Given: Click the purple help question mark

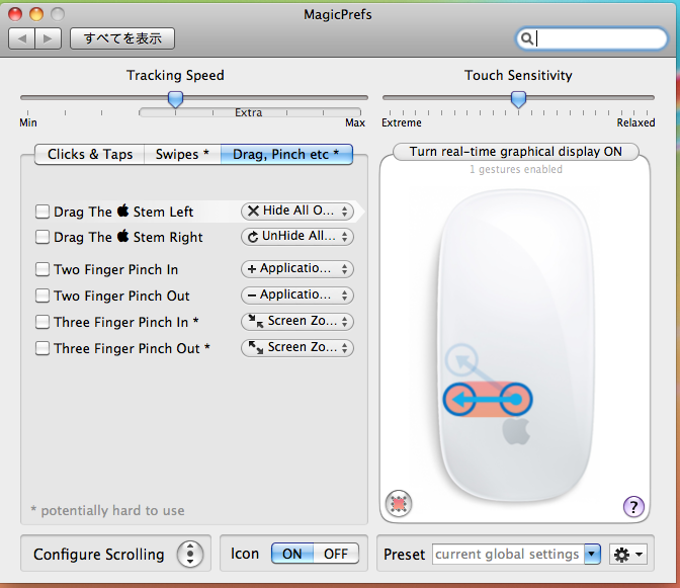Looking at the screenshot, I should point(634,506).
